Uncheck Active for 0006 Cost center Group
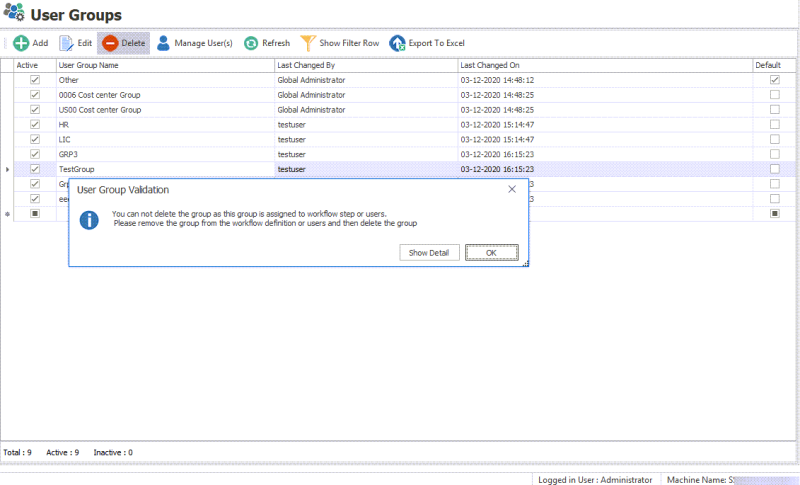This screenshot has height=485, width=800. tap(35, 95)
